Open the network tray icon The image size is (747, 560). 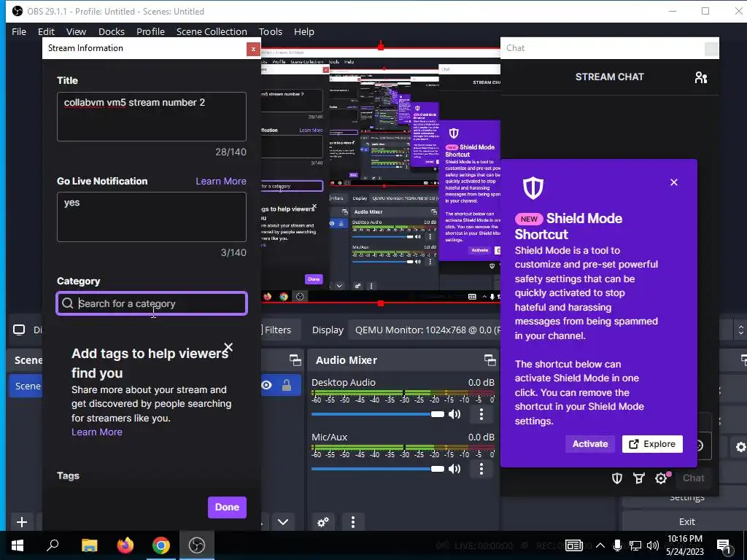point(635,545)
